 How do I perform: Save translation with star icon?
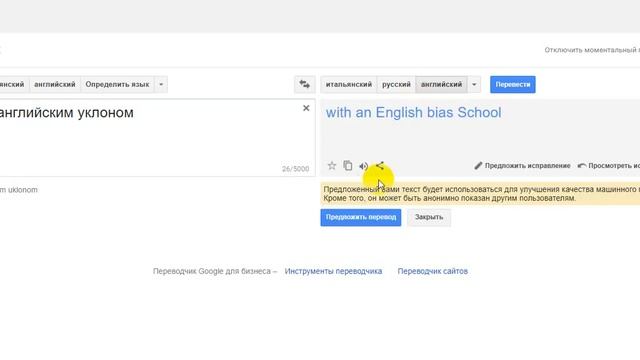[x=332, y=166]
